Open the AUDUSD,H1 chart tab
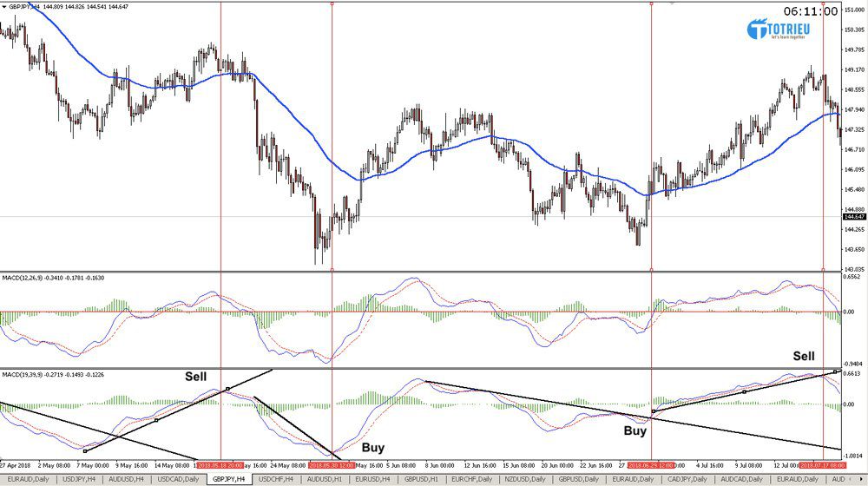 click(x=325, y=479)
